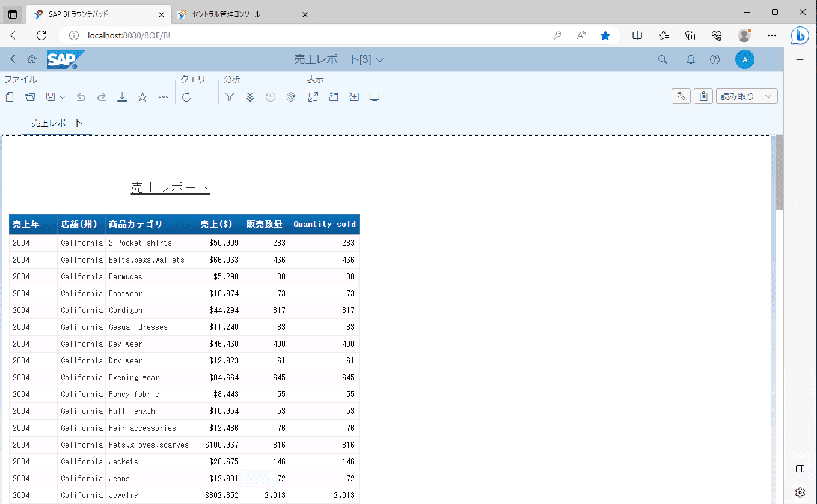Click the full screen expand icon
The width and height of the screenshot is (817, 504).
tap(313, 97)
